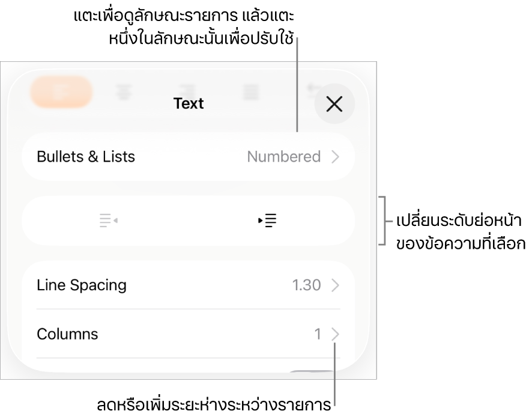Choose the blurred center alignment icon
This screenshot has width=532, height=417.
click(x=124, y=92)
